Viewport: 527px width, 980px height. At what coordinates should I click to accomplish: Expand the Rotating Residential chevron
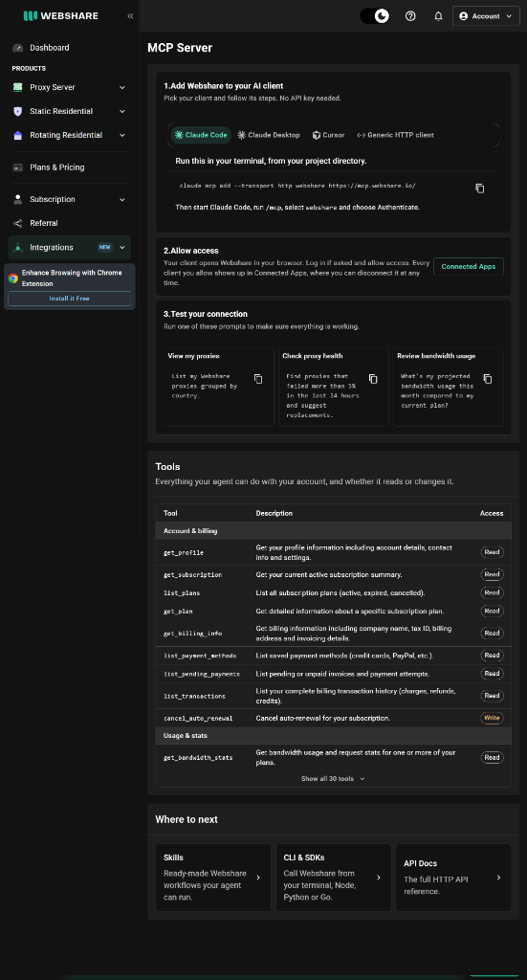click(121, 135)
